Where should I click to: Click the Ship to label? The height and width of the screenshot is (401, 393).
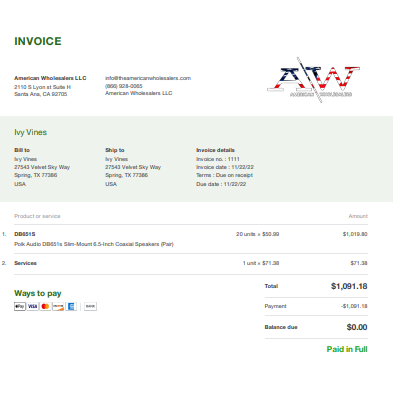click(115, 150)
